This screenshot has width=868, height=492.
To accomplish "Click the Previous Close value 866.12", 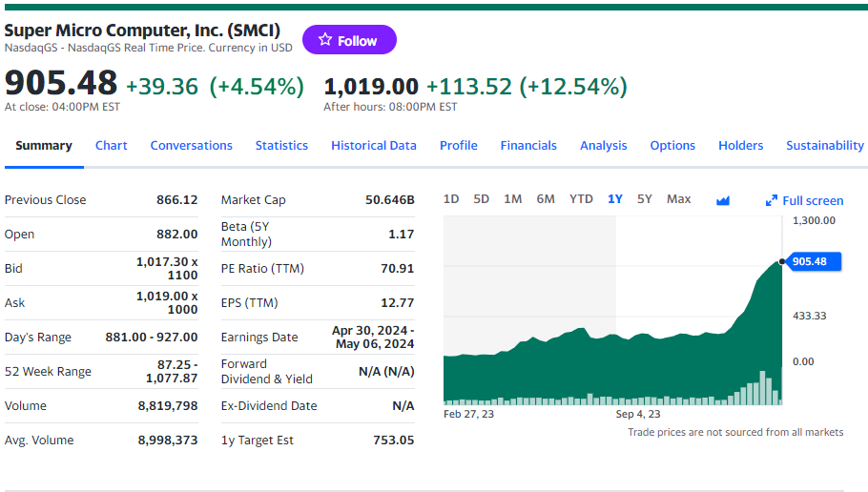I will [x=177, y=200].
